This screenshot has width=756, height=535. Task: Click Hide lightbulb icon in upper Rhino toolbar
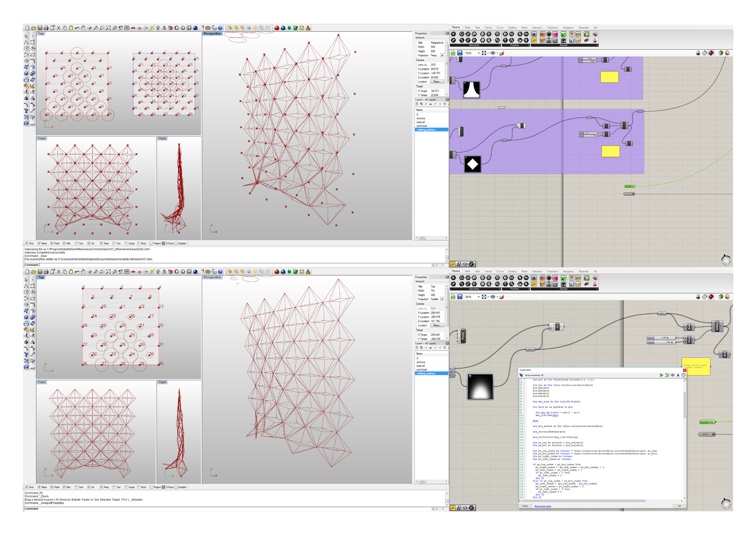pyautogui.click(x=158, y=28)
